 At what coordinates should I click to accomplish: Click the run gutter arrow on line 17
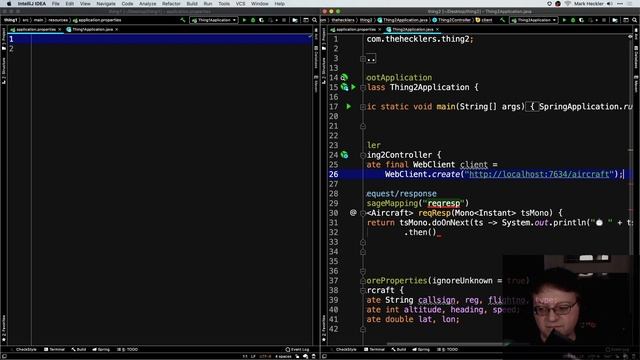(349, 107)
